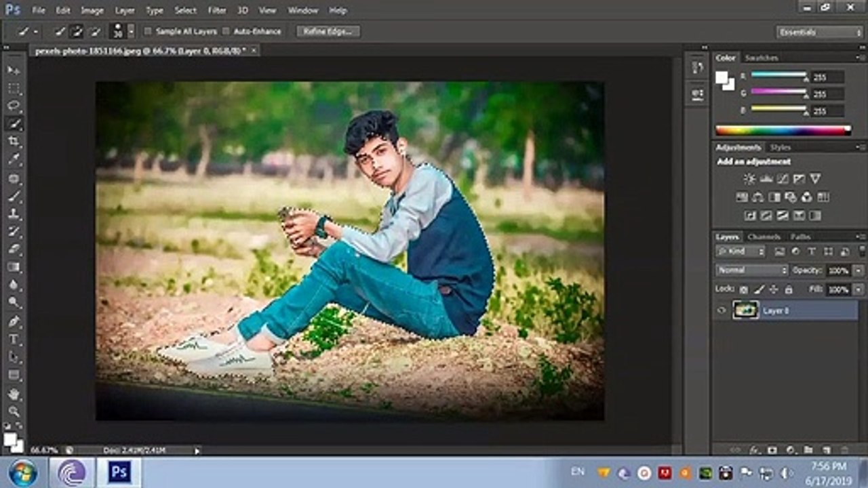
Task: Open the brush picker dropdown
Action: (132, 31)
